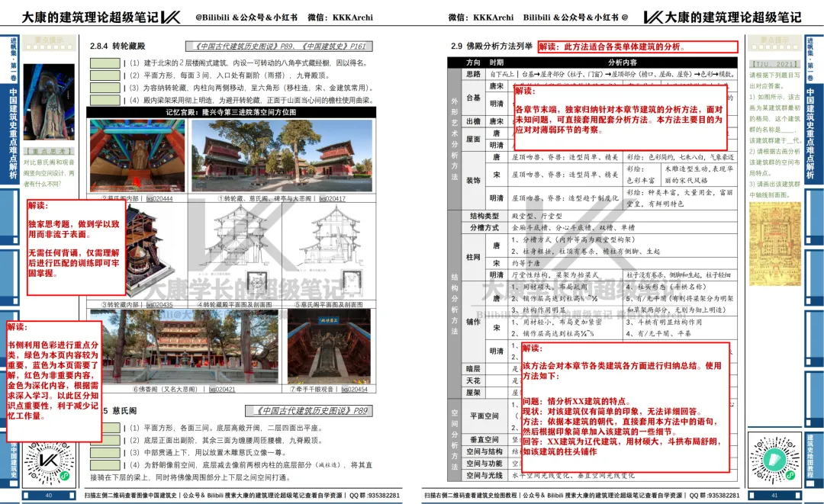Click the "分槽方式" table cell
The image size is (824, 504).
484,228
